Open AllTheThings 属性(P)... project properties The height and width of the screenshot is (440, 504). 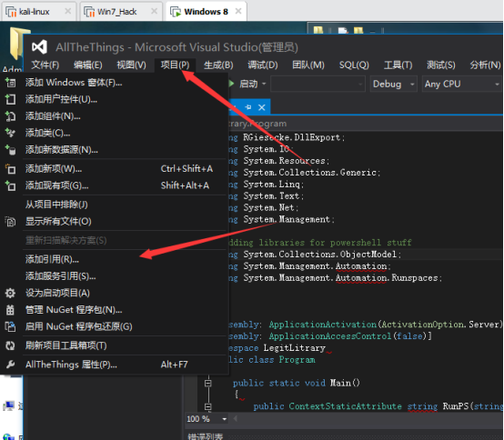pyautogui.click(x=114, y=365)
